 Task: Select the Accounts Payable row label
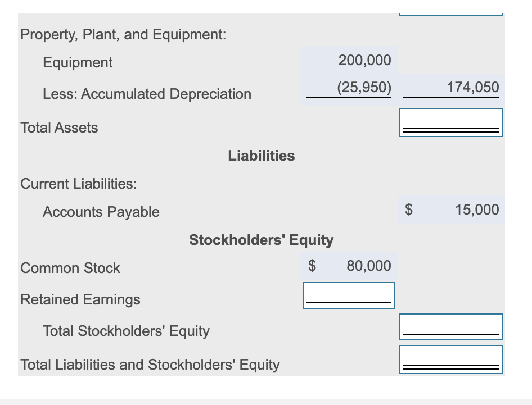pyautogui.click(x=101, y=212)
